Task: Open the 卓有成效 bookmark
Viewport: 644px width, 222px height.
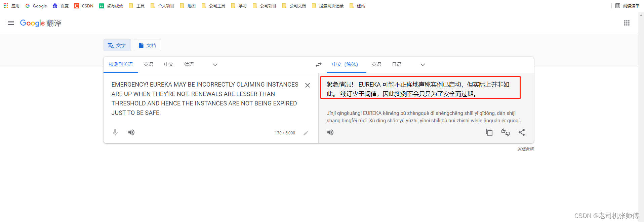Action: click(111, 6)
